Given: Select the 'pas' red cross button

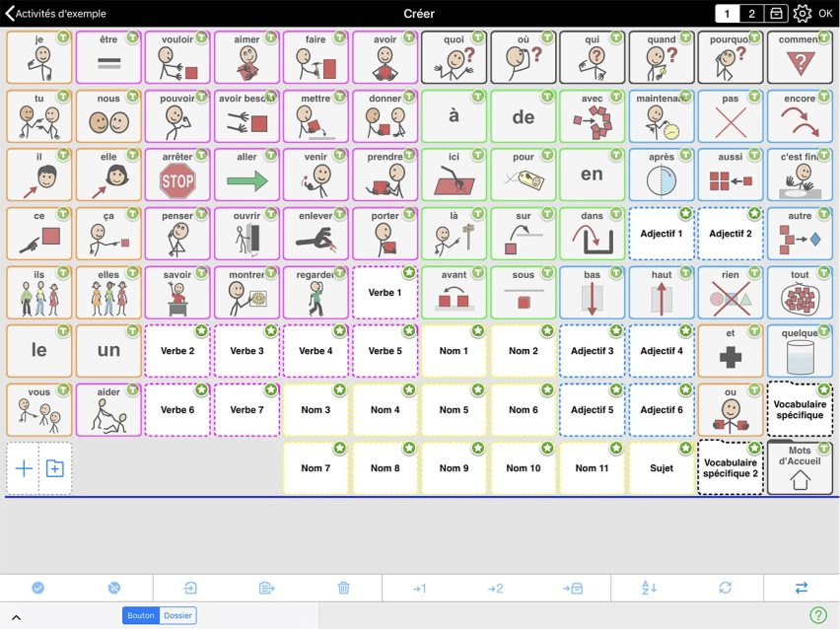Looking at the screenshot, I should tap(731, 116).
